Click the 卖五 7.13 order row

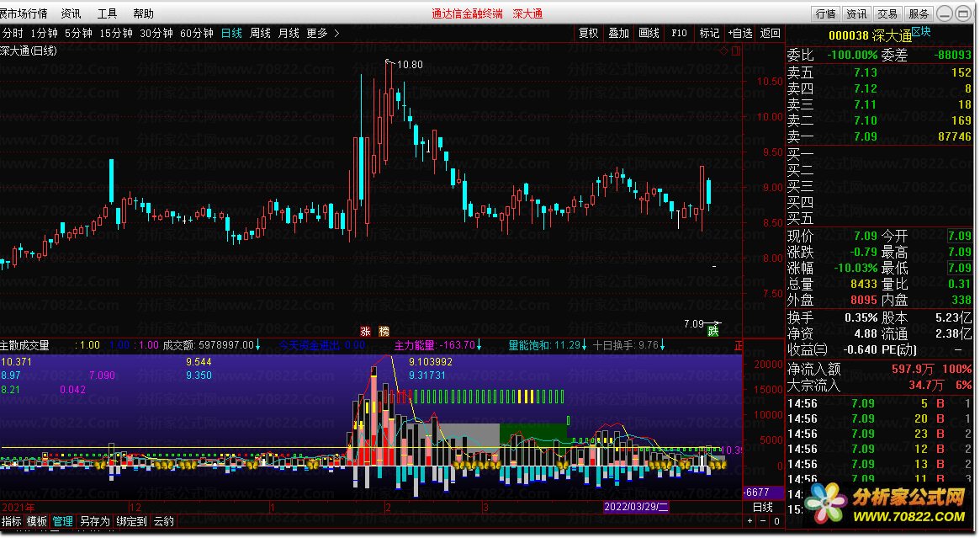[x=879, y=72]
